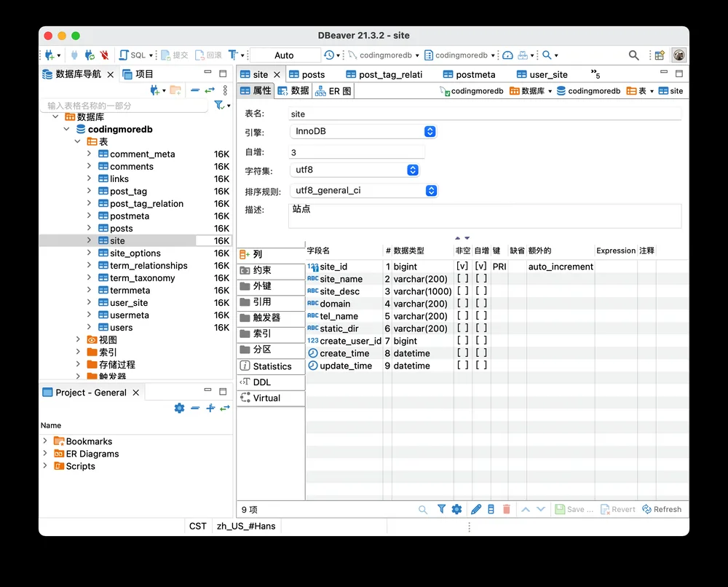
Task: Open the InnoDB engine dropdown
Action: pos(363,131)
